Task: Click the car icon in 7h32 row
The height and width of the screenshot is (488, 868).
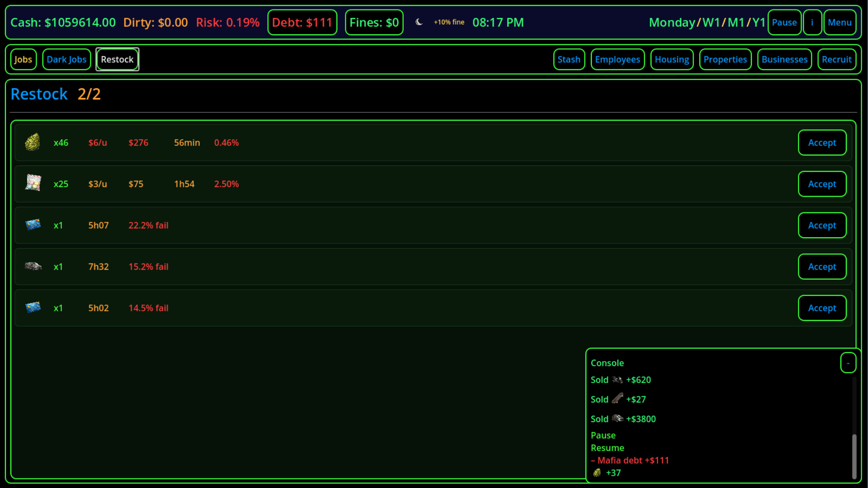Action: pos(33,266)
